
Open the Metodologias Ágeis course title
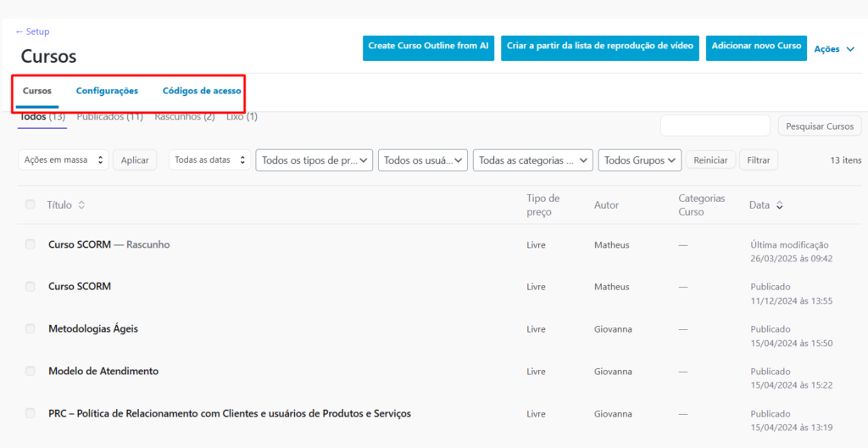93,328
